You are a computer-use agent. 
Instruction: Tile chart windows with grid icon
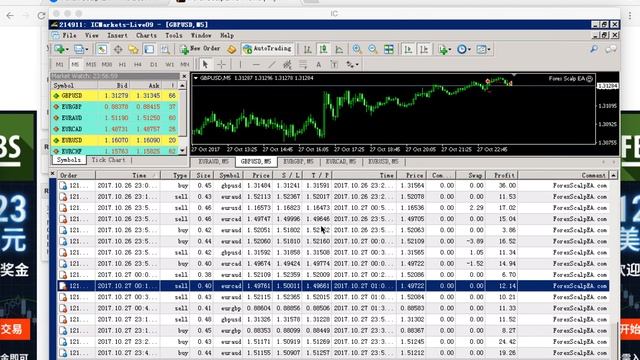tap(389, 49)
